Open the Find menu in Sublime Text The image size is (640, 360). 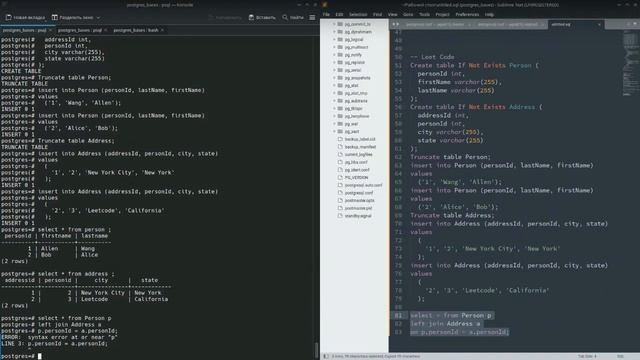click(378, 14)
